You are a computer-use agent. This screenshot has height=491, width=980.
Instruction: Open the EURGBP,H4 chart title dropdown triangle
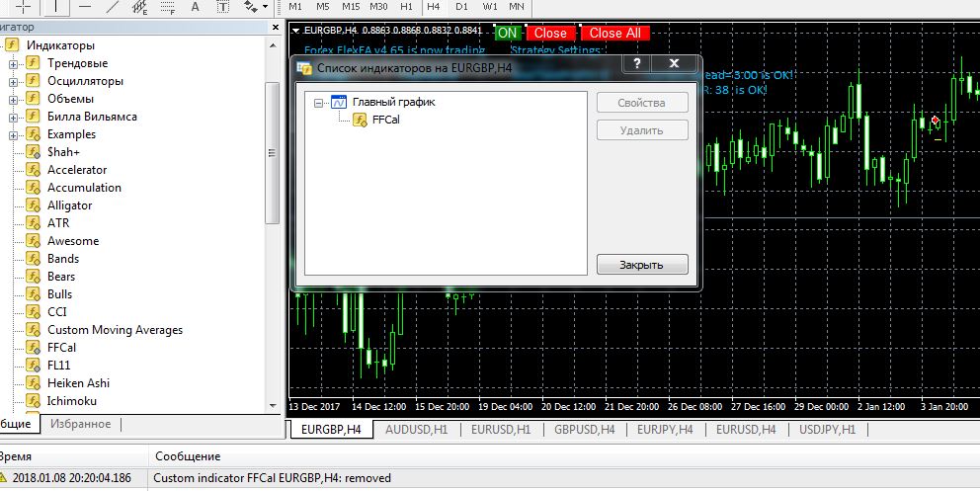coord(295,30)
